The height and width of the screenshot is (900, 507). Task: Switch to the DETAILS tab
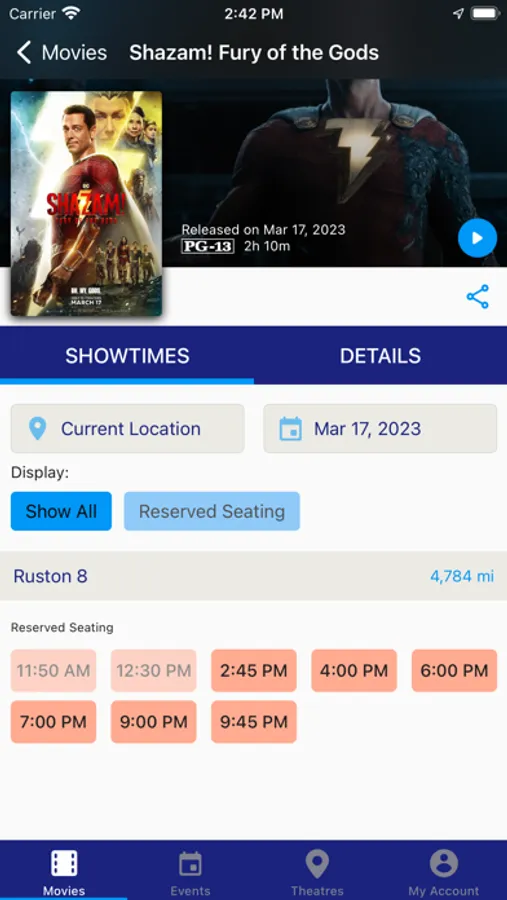(x=380, y=356)
